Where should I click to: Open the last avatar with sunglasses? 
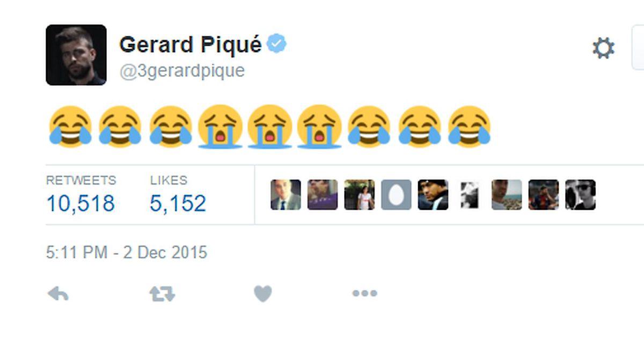pos(580,195)
